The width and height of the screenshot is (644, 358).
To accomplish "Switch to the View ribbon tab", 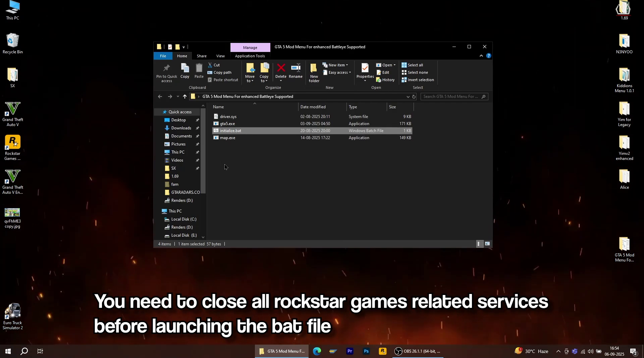I will (220, 56).
